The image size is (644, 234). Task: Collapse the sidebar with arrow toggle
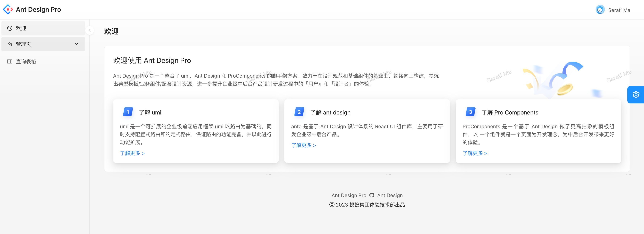pyautogui.click(x=89, y=31)
